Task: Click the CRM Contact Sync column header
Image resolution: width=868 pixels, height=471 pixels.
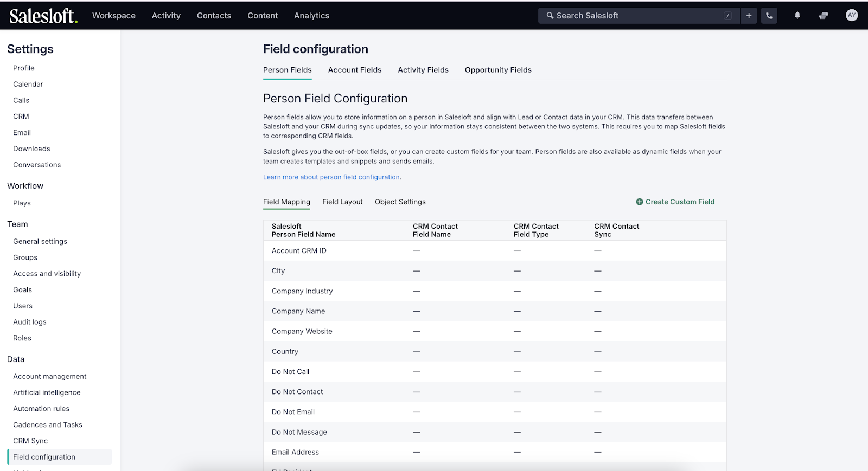Action: tap(617, 230)
